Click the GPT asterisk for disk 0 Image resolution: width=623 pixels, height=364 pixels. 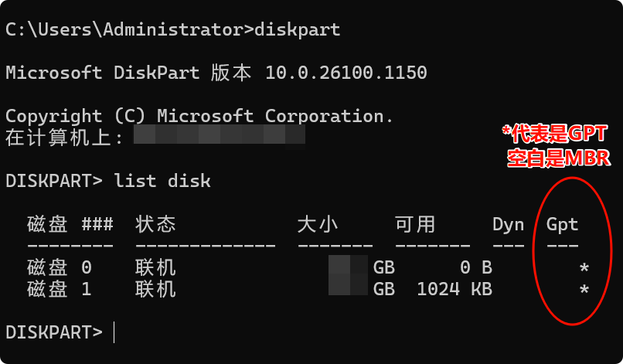point(584,268)
